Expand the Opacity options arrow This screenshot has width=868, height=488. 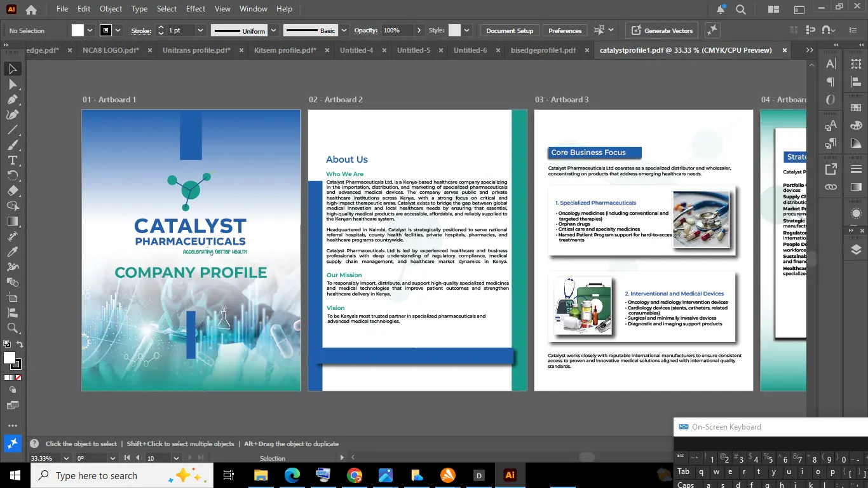[x=419, y=30]
